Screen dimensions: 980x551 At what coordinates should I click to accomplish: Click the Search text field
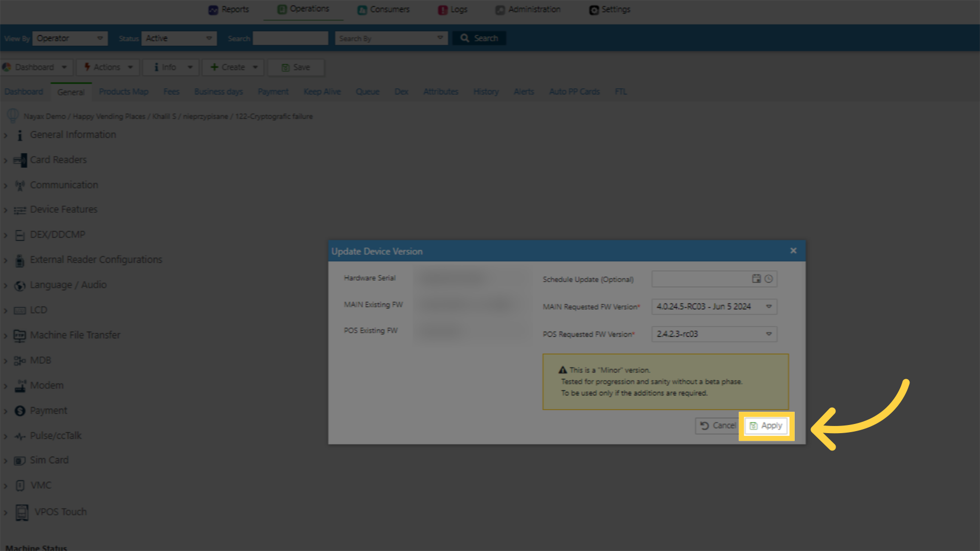(x=290, y=38)
